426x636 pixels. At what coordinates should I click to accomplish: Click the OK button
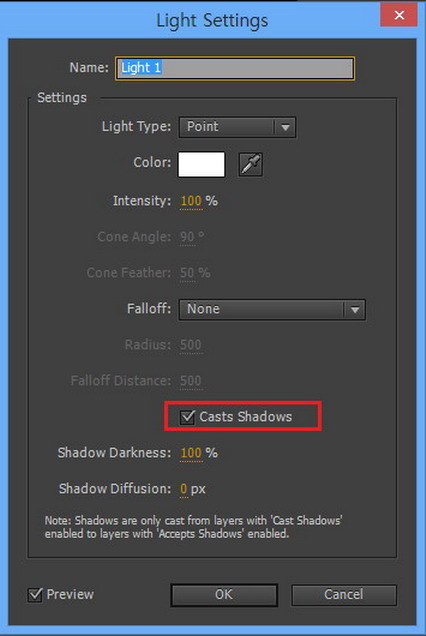tap(224, 595)
